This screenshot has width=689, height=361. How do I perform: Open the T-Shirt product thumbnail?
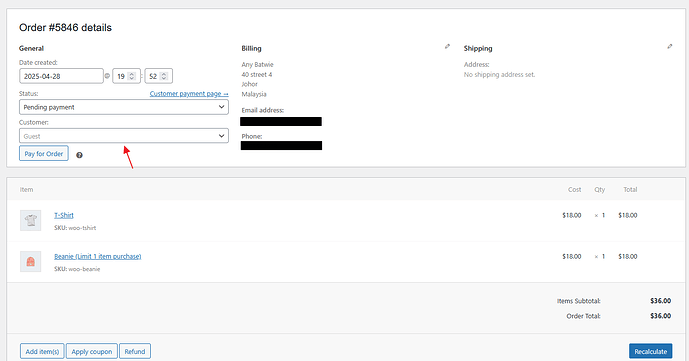[x=30, y=220]
